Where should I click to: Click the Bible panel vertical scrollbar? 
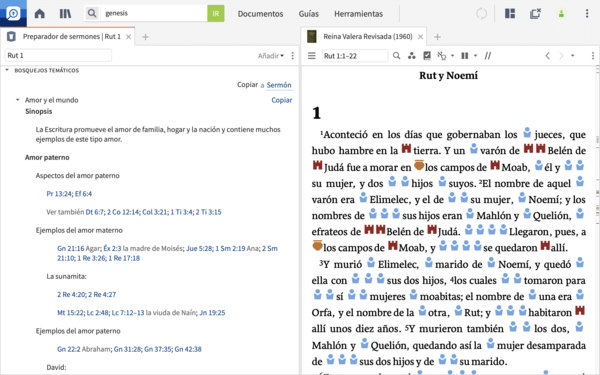point(597,220)
